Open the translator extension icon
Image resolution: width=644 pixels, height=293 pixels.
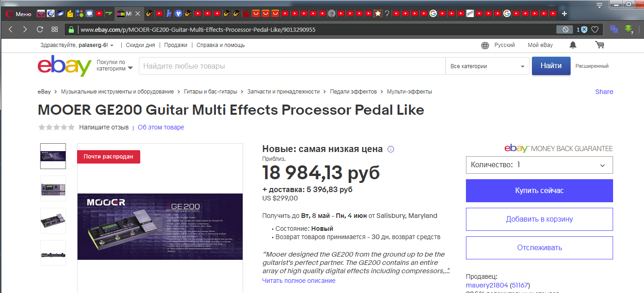click(614, 29)
